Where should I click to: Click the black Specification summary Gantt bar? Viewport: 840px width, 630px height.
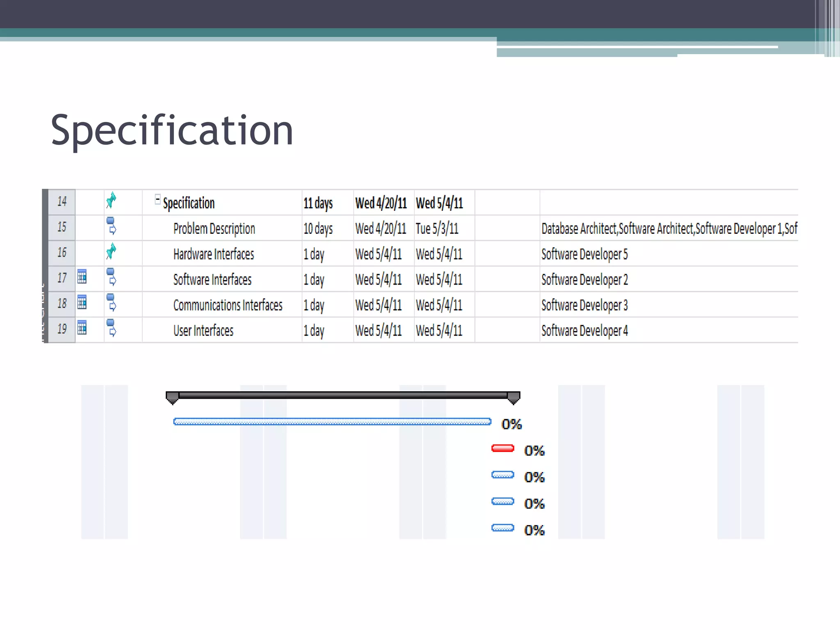click(x=343, y=395)
